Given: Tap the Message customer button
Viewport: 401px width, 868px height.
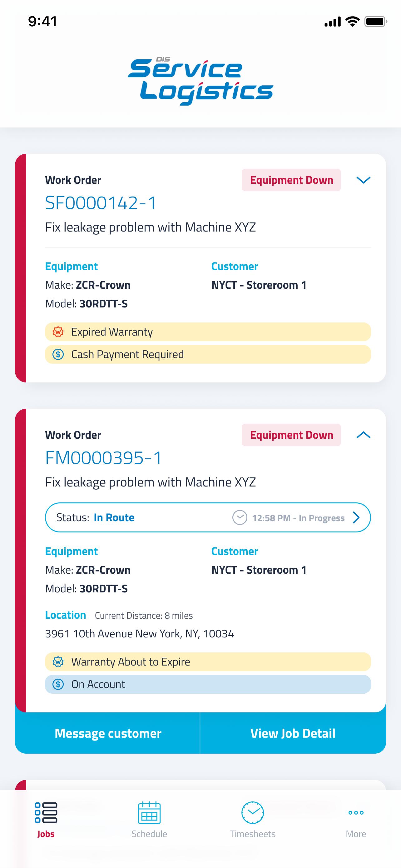Looking at the screenshot, I should (108, 733).
